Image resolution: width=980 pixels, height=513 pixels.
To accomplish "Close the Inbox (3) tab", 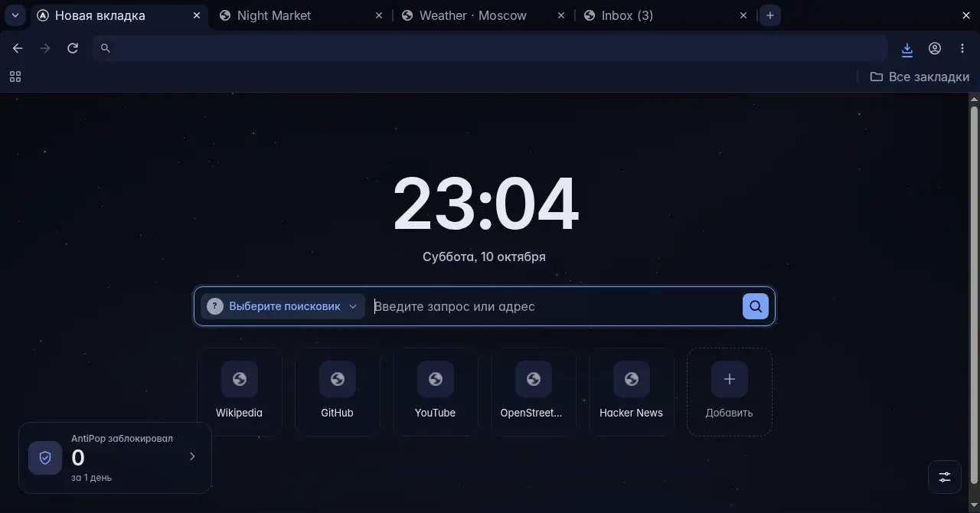I will [x=743, y=15].
